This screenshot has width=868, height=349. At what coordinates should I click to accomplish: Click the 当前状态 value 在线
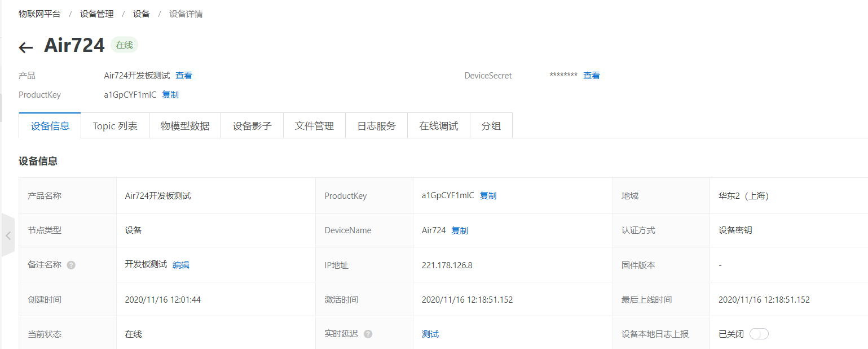tap(134, 334)
